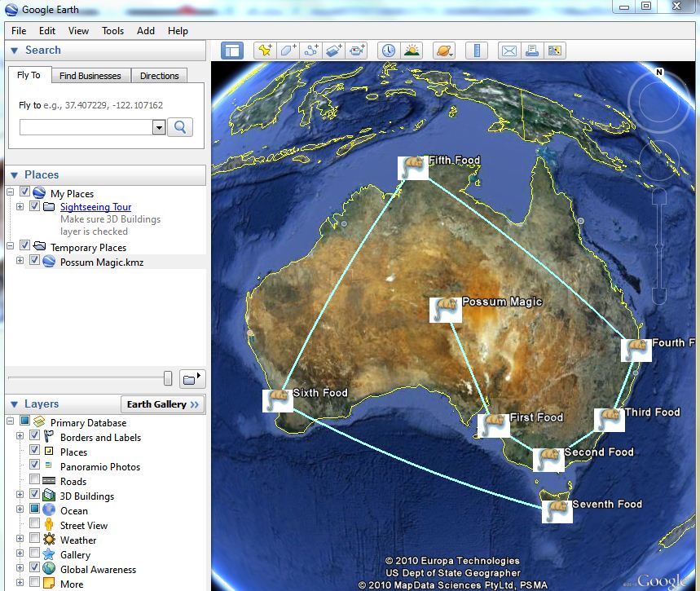This screenshot has height=591, width=700.
Task: Toggle Borders and Labels layer checkbox
Action: [34, 435]
